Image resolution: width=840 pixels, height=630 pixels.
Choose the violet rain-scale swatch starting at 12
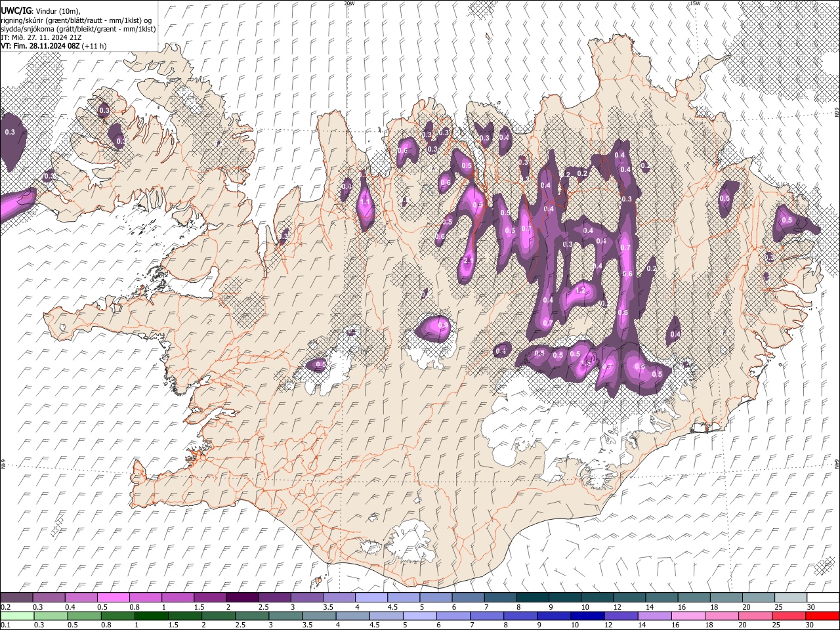[621, 616]
